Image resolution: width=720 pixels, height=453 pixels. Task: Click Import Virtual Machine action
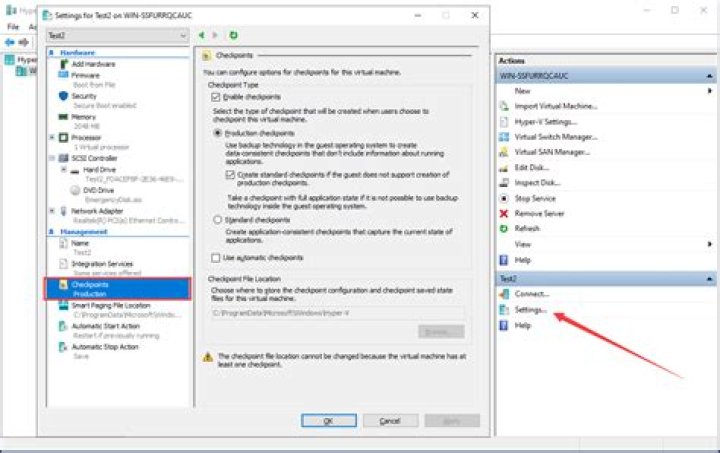point(556,106)
